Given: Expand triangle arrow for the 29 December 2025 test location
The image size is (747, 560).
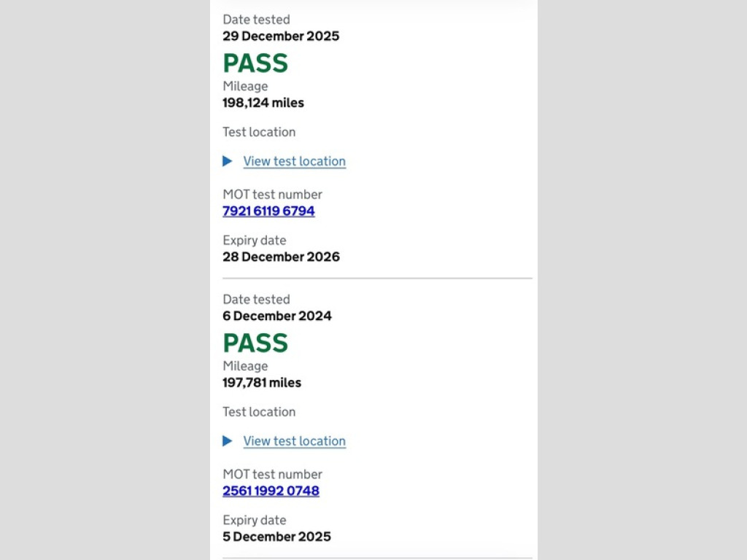Looking at the screenshot, I should click(228, 161).
